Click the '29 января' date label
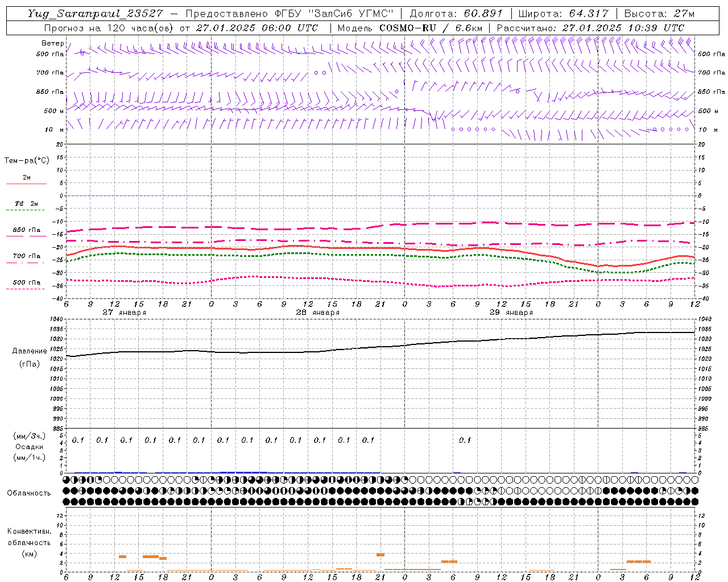This screenshot has width=728, height=582. click(511, 313)
